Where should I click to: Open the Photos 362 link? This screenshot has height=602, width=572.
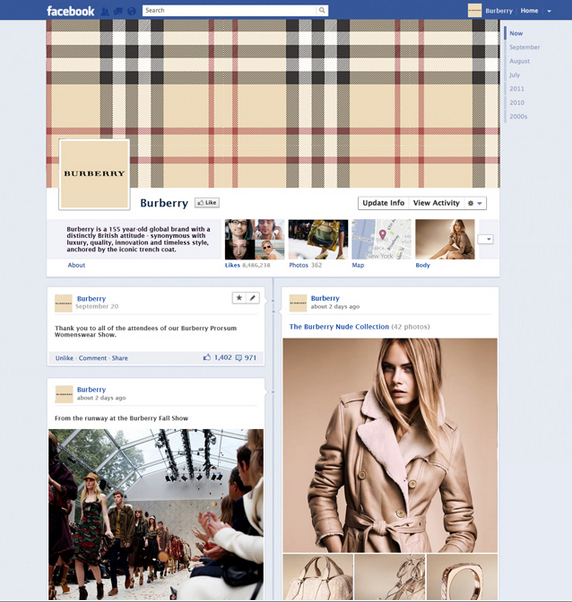305,265
